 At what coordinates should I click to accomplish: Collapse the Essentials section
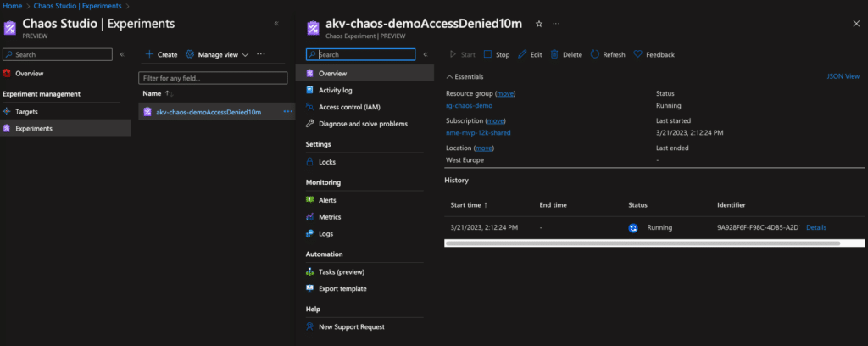(x=449, y=76)
